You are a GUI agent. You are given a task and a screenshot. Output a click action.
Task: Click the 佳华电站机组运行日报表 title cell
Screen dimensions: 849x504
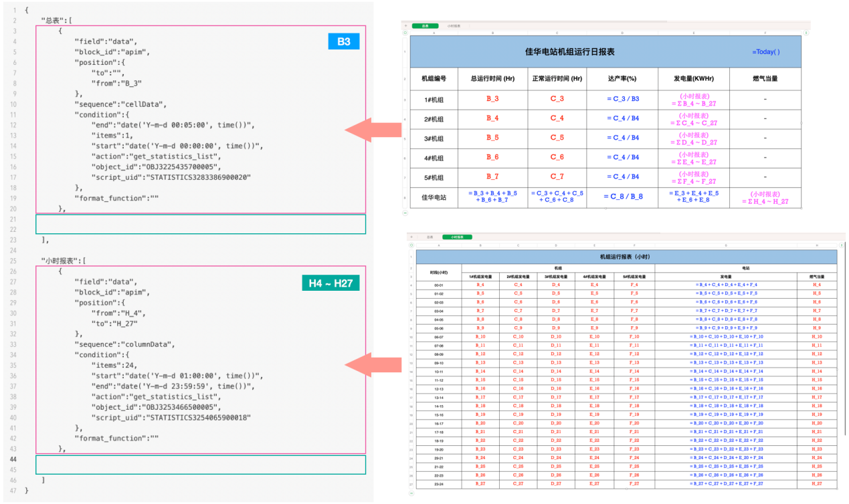point(569,51)
